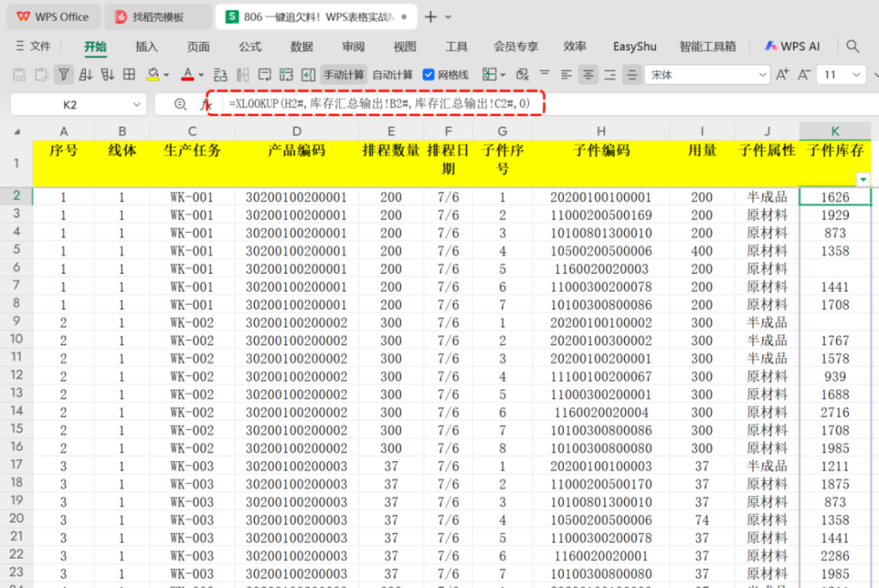Apply the yellow fill color bucket
This screenshot has width=879, height=588.
tap(153, 75)
